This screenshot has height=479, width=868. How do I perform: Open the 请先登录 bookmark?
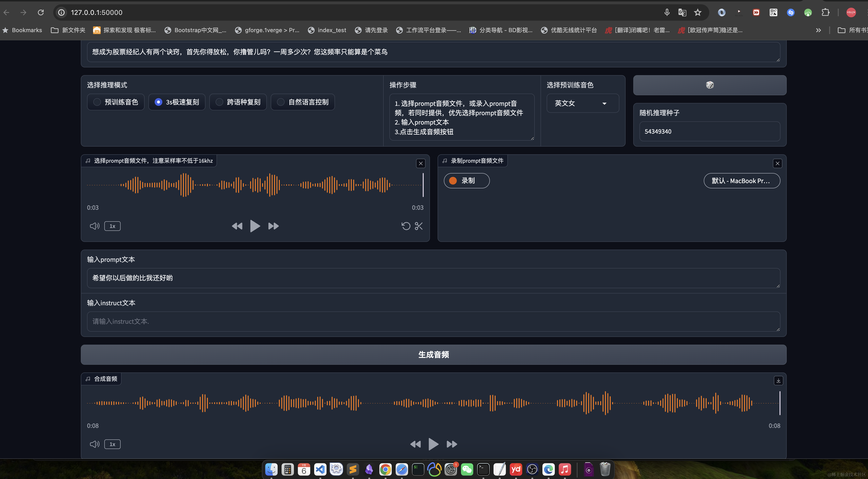pos(371,30)
